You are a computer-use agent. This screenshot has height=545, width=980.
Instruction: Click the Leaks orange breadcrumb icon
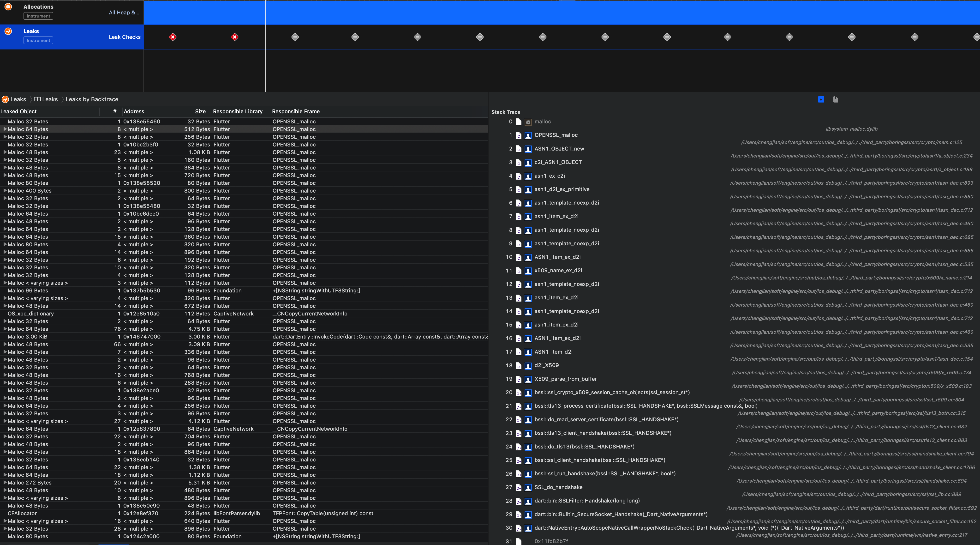[x=5, y=99]
